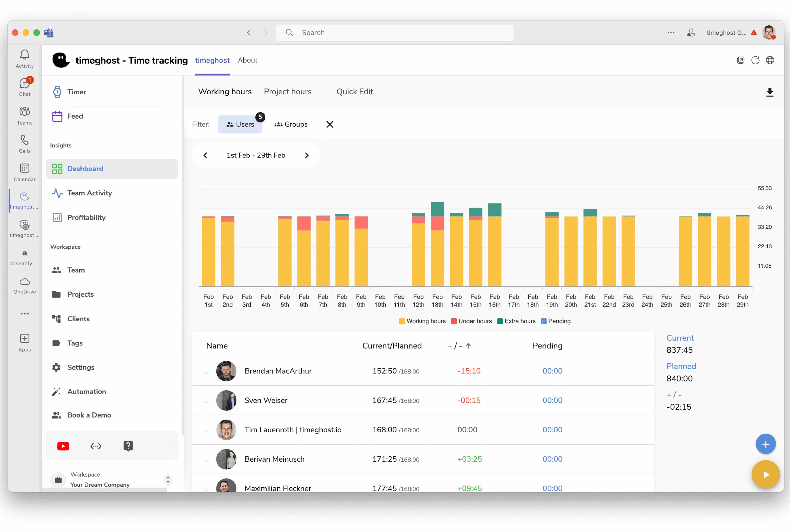This screenshot has width=790, height=532.
Task: Sort by plus/minus column arrow
Action: click(468, 346)
